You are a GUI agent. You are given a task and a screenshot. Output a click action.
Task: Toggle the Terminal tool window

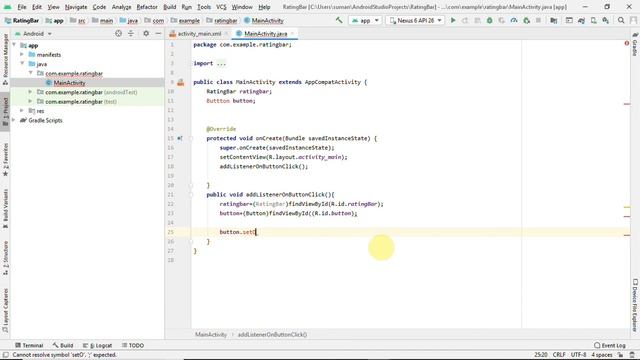29,345
